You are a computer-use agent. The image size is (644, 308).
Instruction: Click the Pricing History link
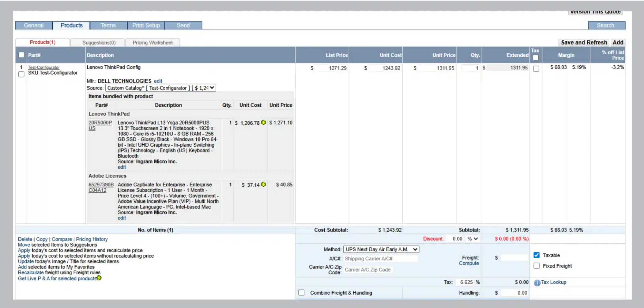pyautogui.click(x=92, y=239)
